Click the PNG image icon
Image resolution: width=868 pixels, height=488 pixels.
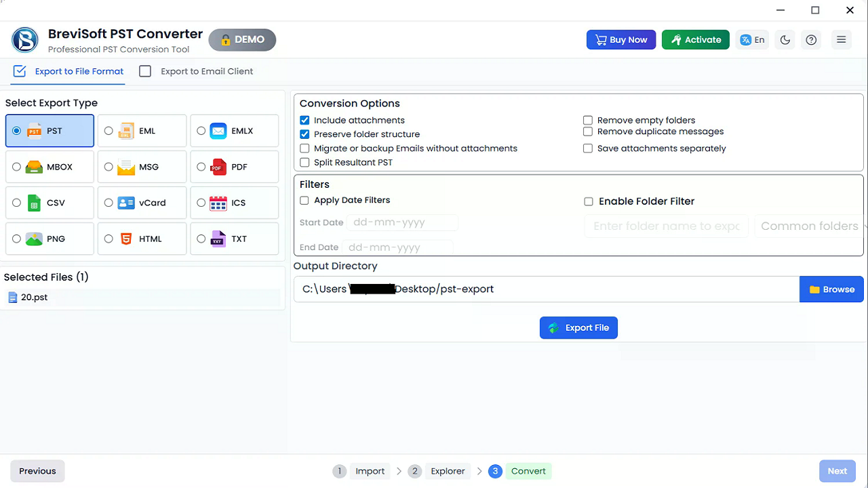point(34,239)
